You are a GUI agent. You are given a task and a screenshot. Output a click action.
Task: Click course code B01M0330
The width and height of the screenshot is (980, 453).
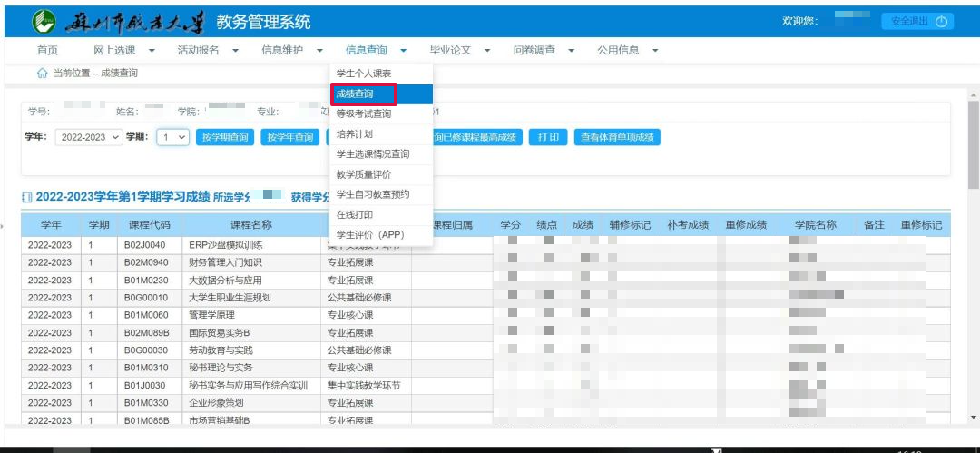[144, 403]
